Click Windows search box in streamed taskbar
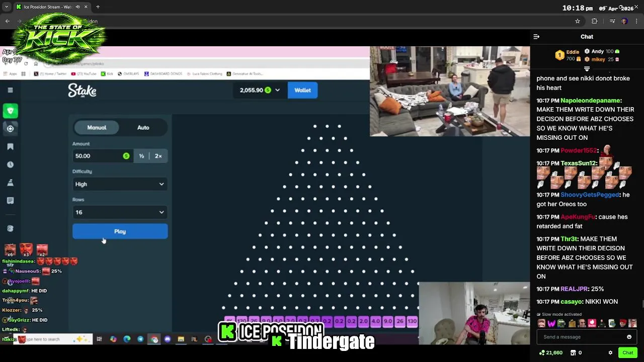Screen dimensions: 644x362 [x=53, y=339]
